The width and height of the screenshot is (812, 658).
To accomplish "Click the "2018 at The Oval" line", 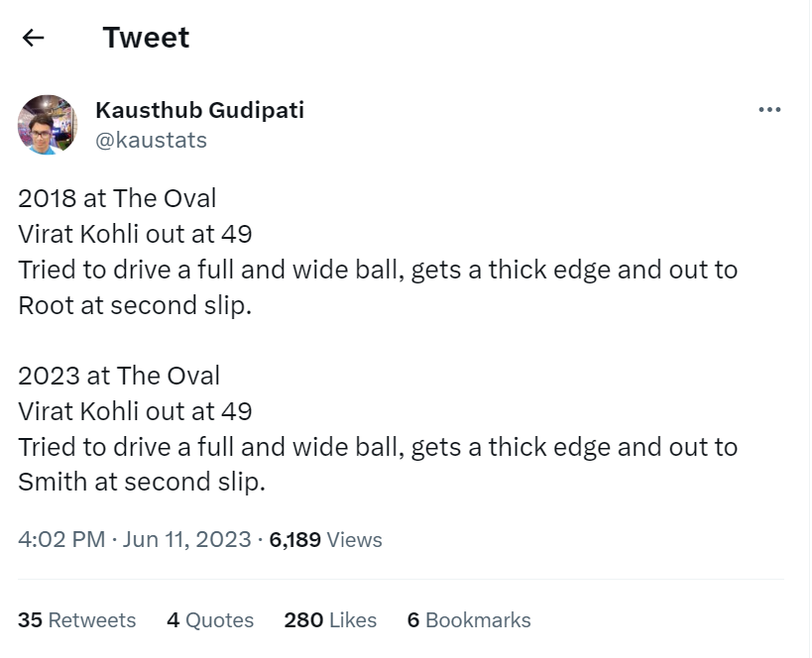I will coord(117,197).
